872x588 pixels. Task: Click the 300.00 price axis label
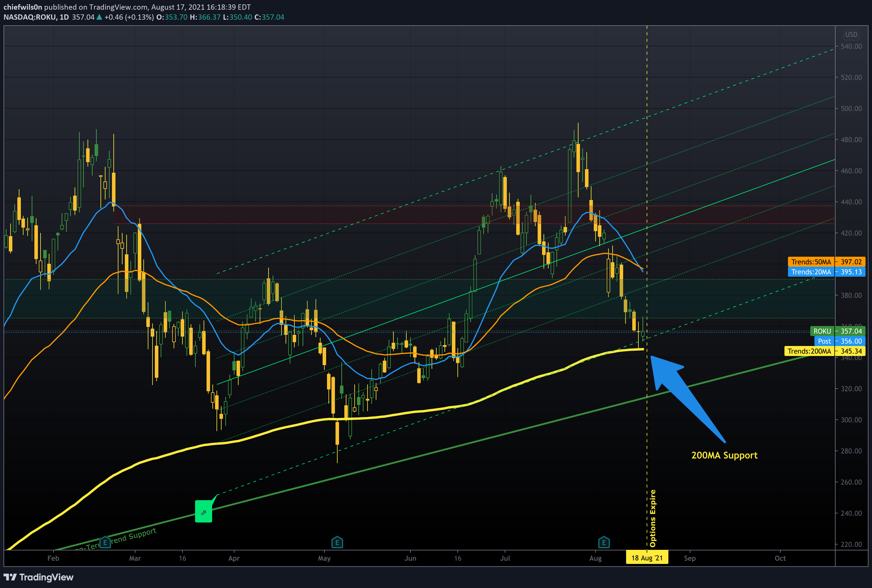pyautogui.click(x=851, y=420)
